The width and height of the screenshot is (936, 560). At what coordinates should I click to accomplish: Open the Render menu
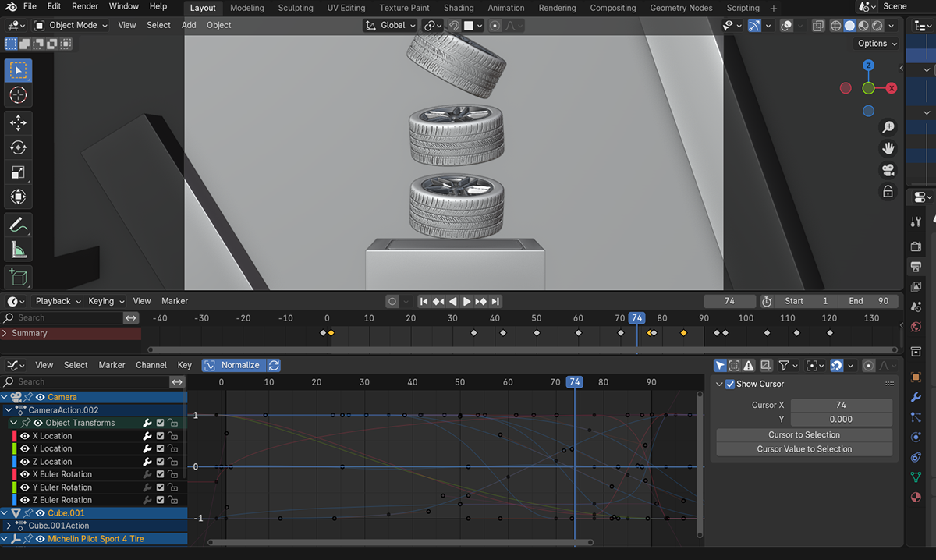85,6
